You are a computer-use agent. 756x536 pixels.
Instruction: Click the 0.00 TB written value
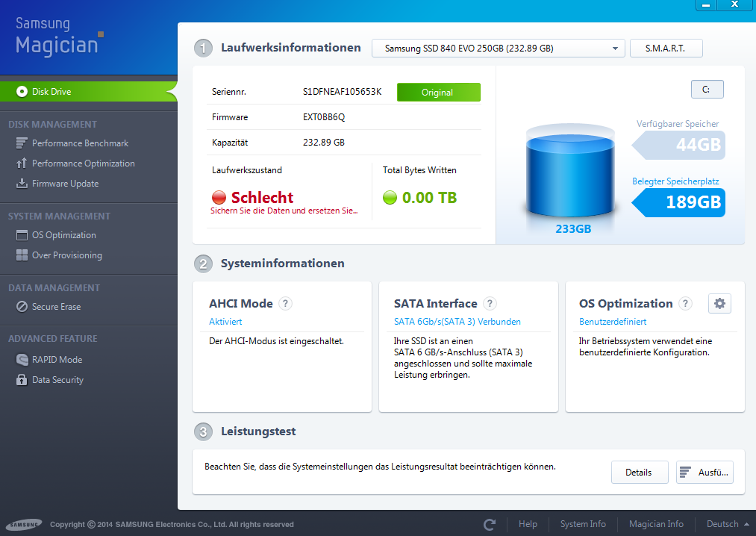tap(429, 197)
